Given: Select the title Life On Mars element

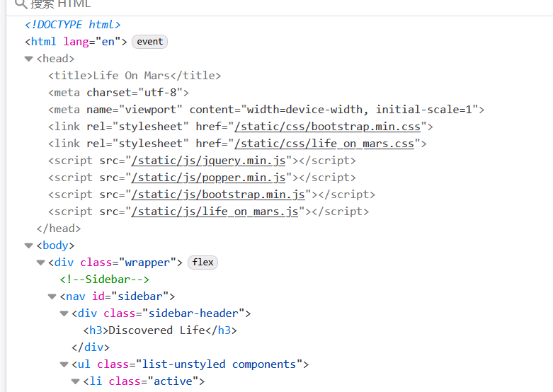Looking at the screenshot, I should click(135, 76).
